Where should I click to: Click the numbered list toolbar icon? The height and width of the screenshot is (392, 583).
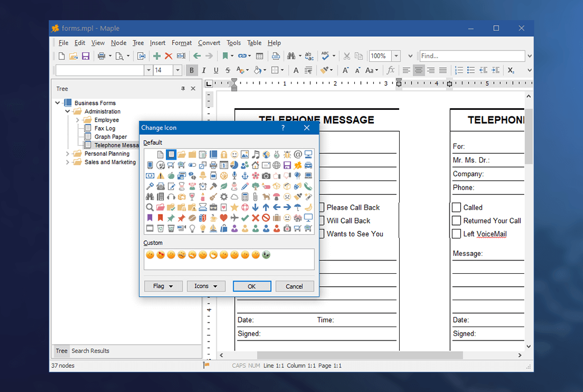tap(459, 70)
